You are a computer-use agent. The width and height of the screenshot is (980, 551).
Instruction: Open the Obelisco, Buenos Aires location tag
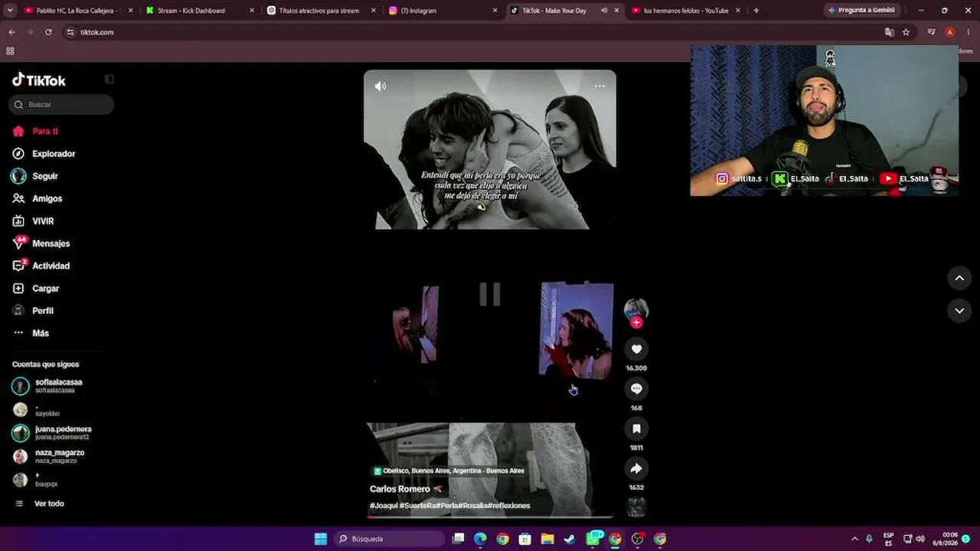coord(449,471)
